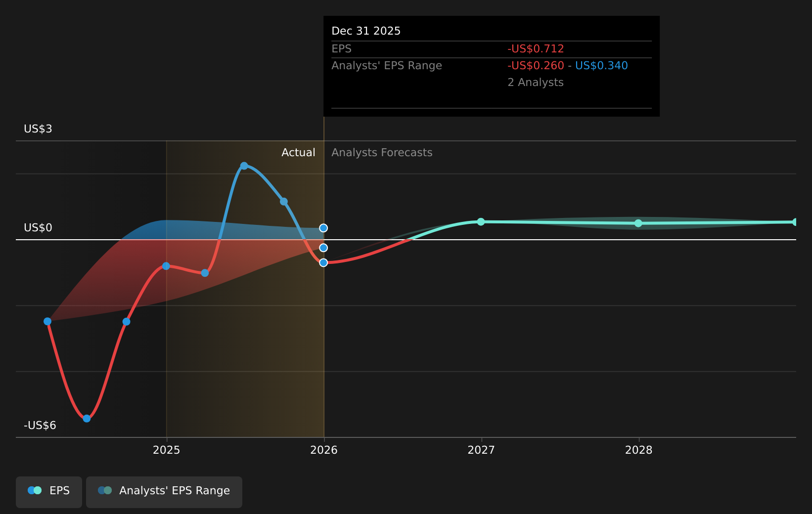Click the 'Actual' label on chart
Screen dimensions: 812x514
[x=298, y=152]
